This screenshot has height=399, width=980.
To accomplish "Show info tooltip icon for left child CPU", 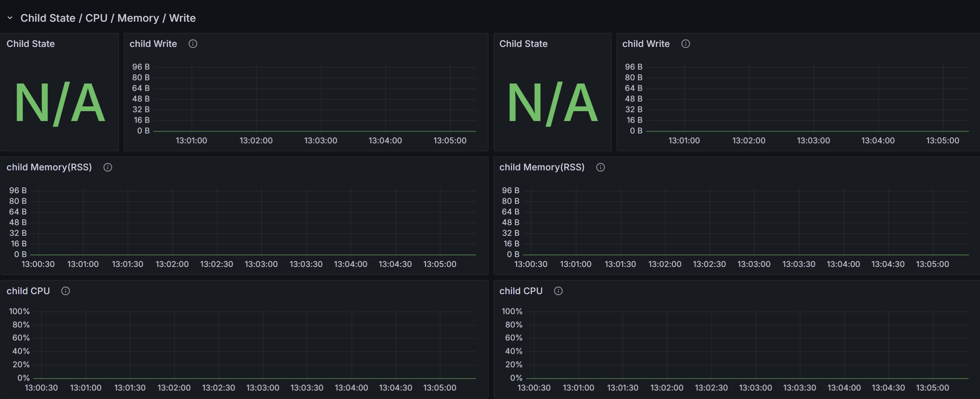I will click(65, 291).
